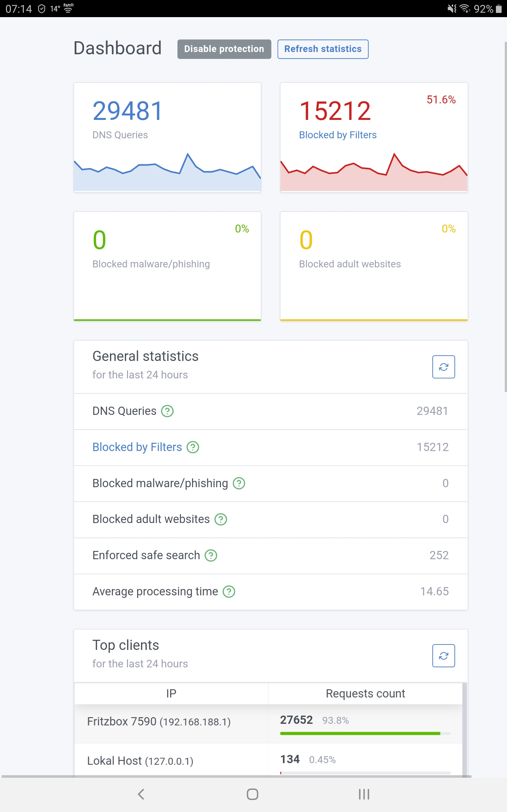This screenshot has width=507, height=812.
Task: Click the IP column header
Action: point(171,694)
